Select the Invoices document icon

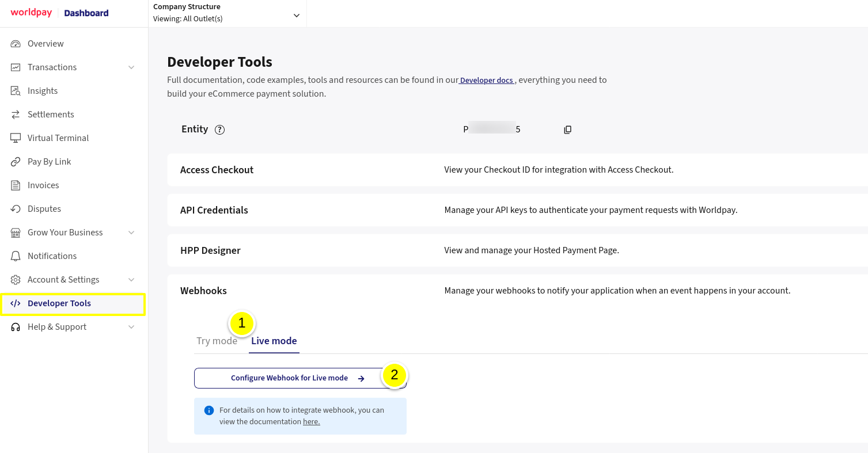[x=16, y=185]
